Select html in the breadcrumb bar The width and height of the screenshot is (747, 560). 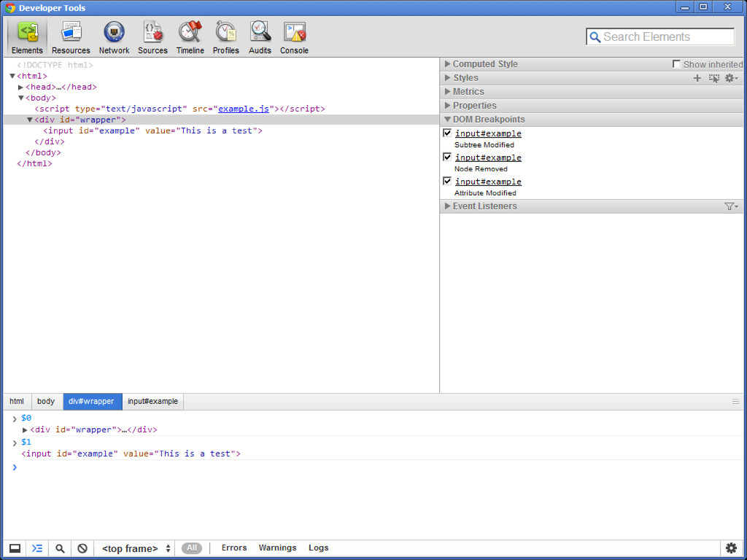pos(17,402)
